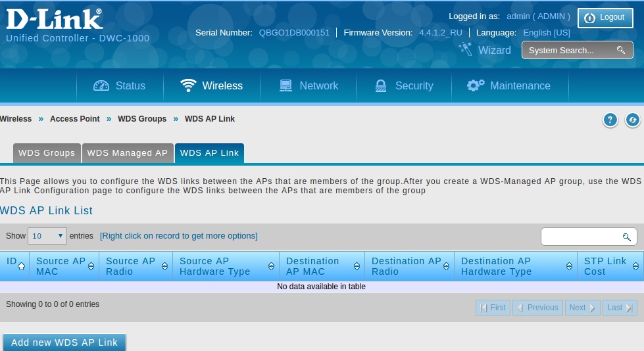Click the table search magnifier icon

point(626,237)
